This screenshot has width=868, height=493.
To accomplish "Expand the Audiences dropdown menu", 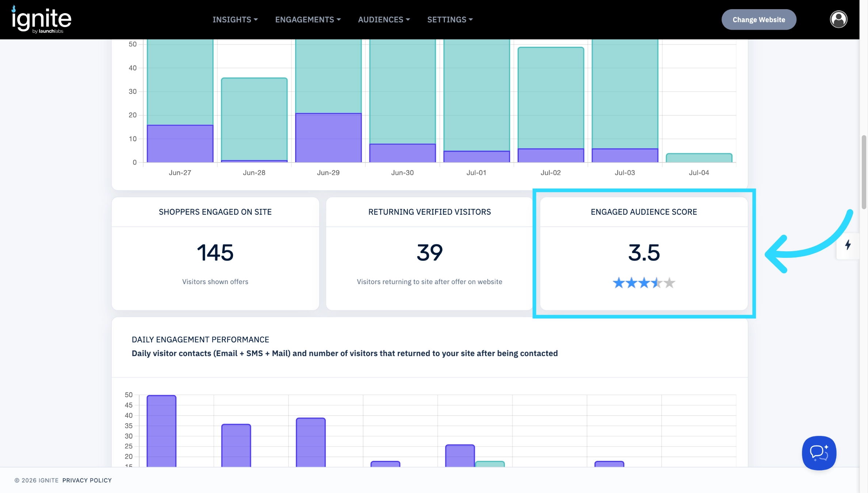I will pos(384,20).
